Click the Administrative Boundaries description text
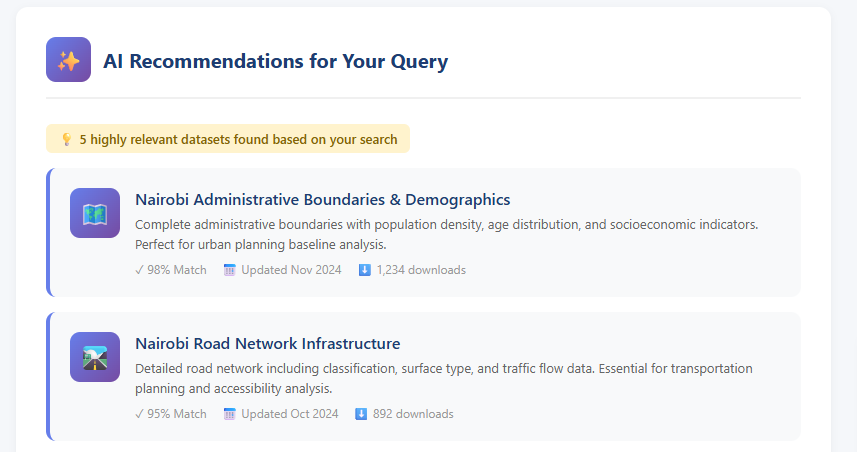 point(447,234)
